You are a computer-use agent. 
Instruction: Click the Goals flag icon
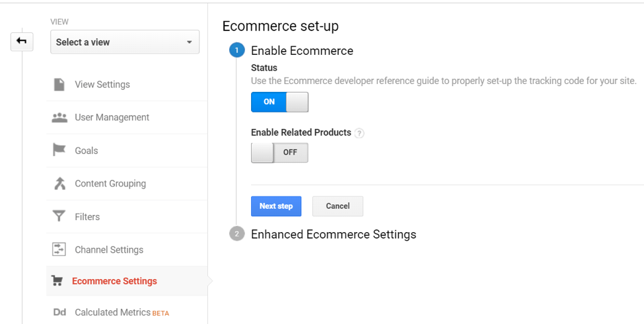59,150
